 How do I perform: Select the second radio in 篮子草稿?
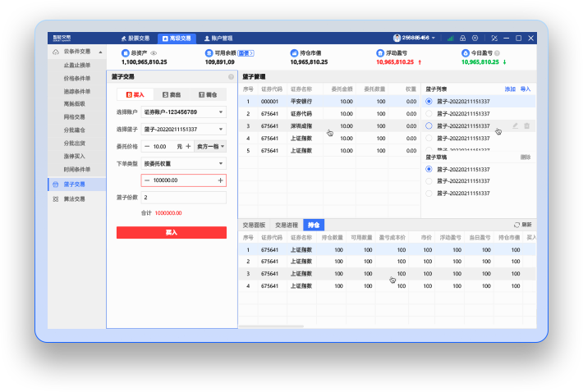tap(429, 181)
